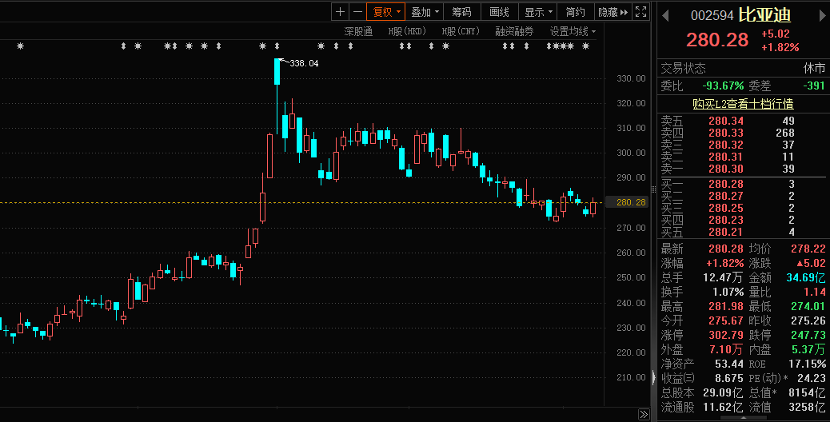Open the 设置均线 moving average settings
Image resolution: width=830 pixels, height=422 pixels.
tap(571, 31)
